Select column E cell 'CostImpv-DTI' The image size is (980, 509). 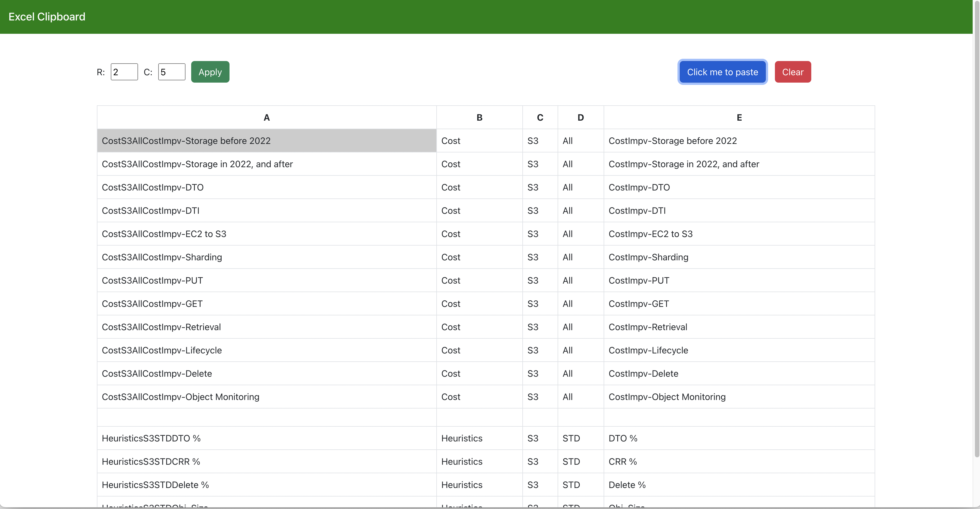coord(739,211)
